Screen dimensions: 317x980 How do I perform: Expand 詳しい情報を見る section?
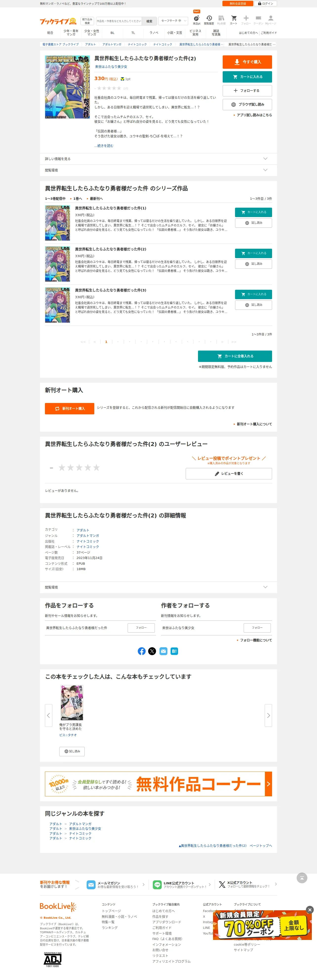158,159
